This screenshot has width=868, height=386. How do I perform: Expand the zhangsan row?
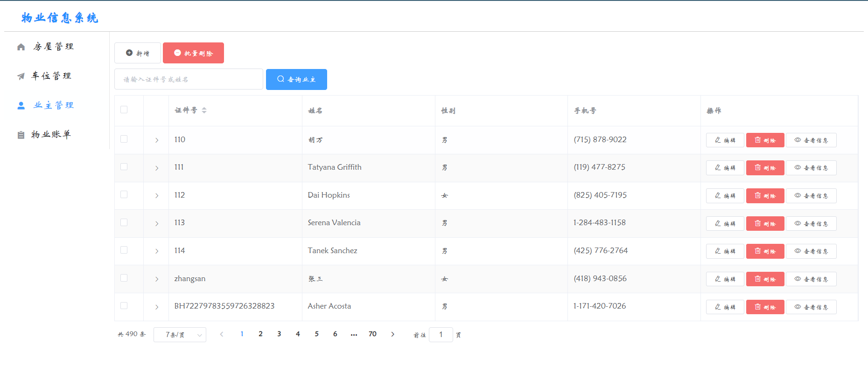pyautogui.click(x=157, y=279)
